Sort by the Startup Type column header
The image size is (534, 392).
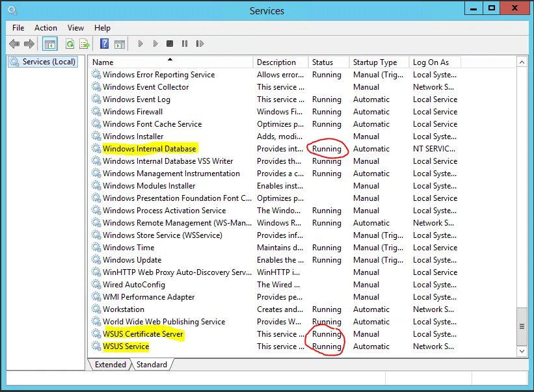click(x=379, y=62)
